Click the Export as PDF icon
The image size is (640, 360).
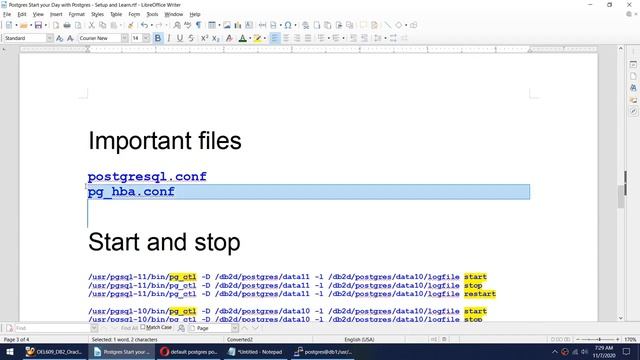point(56,25)
